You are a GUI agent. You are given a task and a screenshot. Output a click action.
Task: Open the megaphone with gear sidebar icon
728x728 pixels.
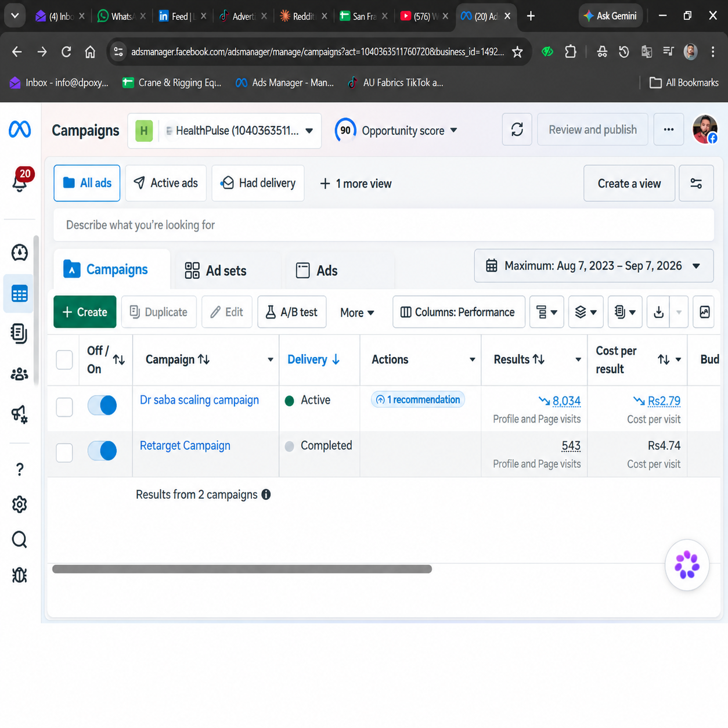tap(20, 414)
